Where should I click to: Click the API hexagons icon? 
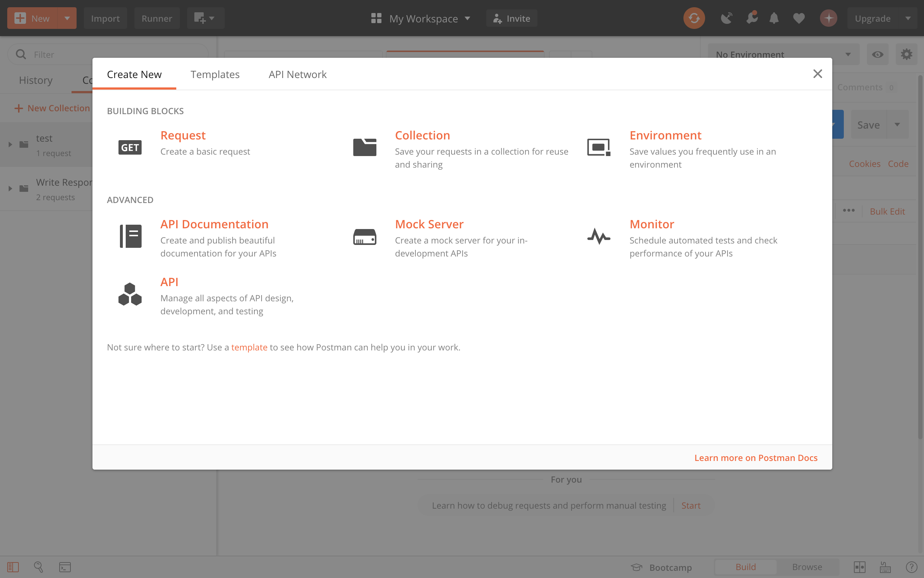[x=130, y=294]
